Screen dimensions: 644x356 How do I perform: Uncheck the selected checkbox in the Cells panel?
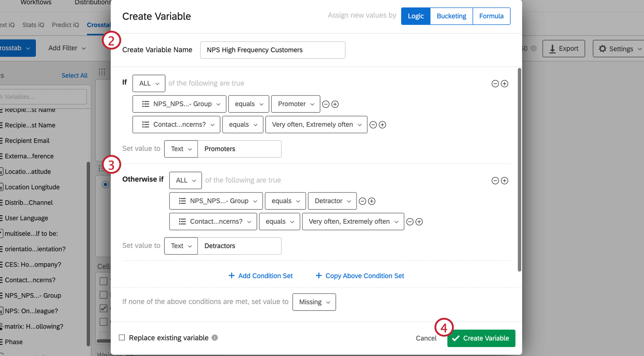tap(104, 308)
